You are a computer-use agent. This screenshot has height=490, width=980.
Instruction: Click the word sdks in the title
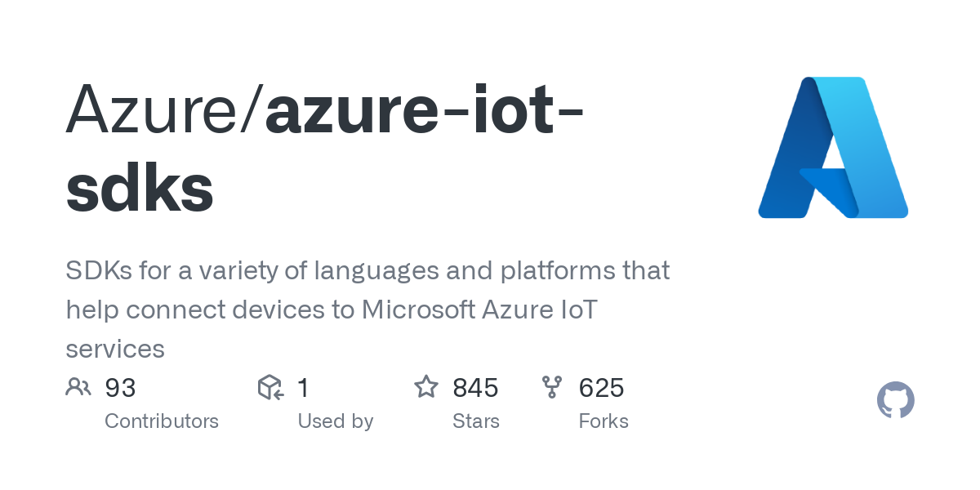pyautogui.click(x=140, y=188)
